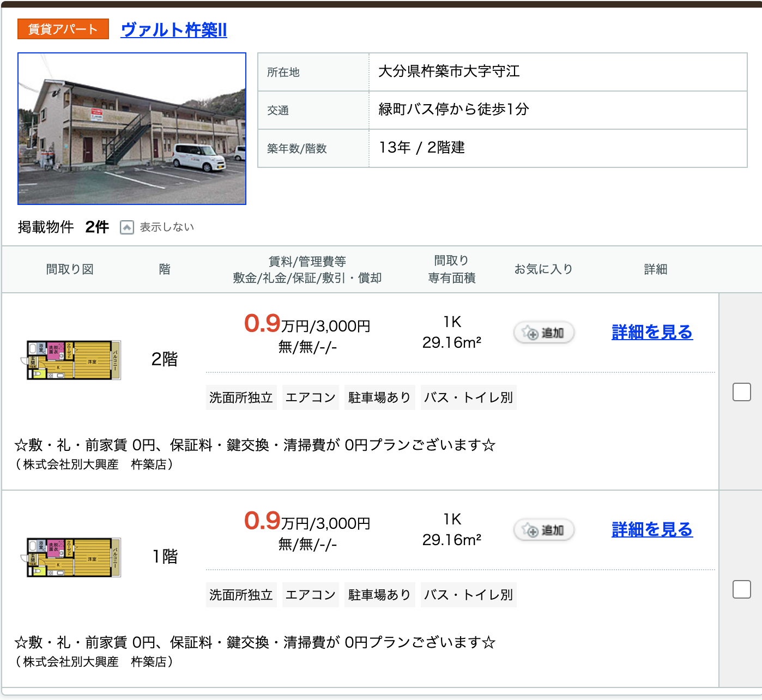The width and height of the screenshot is (762, 700).
Task: Click the 表示しない text to hide listings
Action: 167,227
